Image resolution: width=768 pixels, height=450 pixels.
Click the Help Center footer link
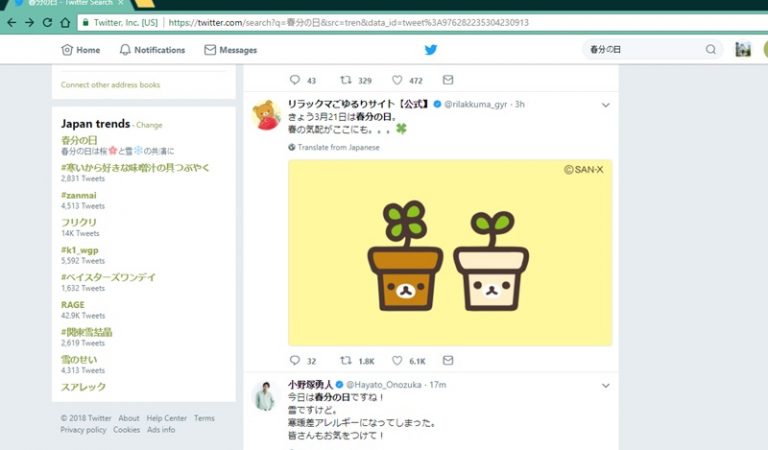pyautogui.click(x=167, y=418)
